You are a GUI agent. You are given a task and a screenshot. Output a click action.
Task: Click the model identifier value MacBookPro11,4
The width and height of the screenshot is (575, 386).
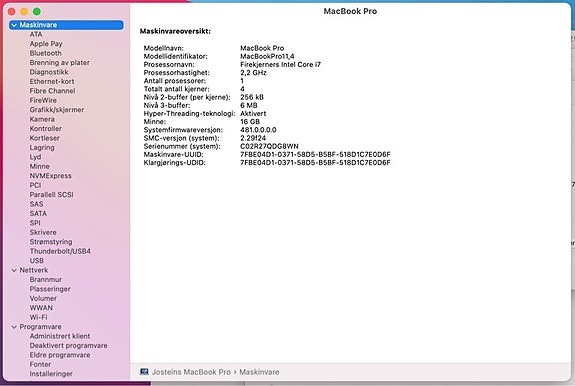click(x=267, y=56)
